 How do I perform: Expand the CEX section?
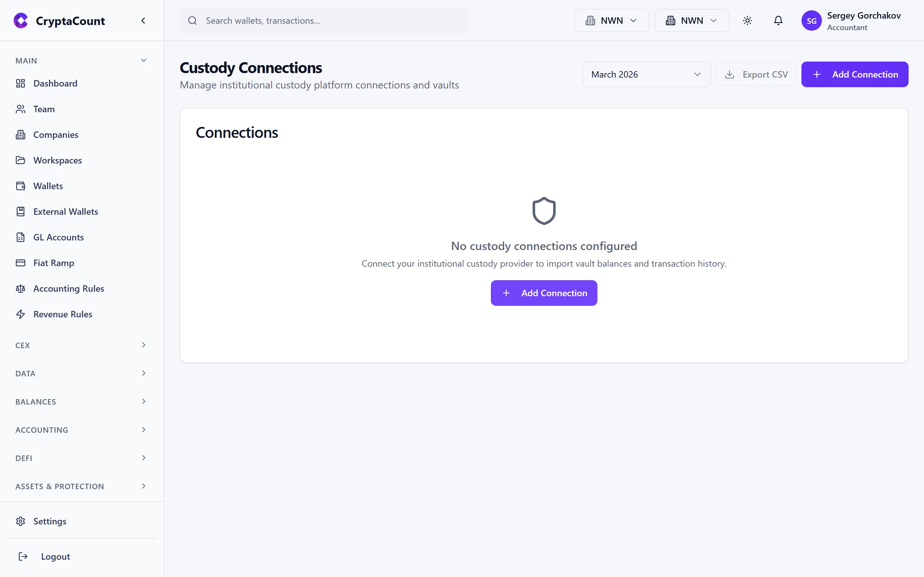[x=81, y=345]
